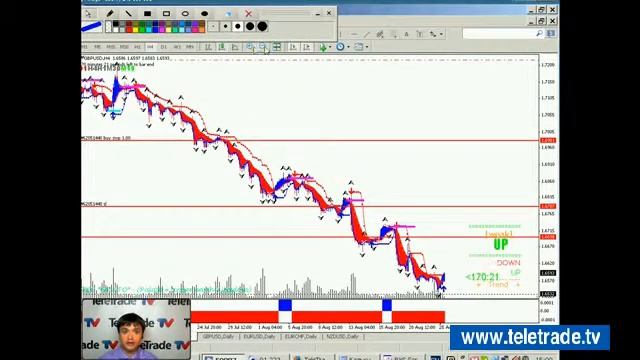The width and height of the screenshot is (640, 360).
Task: Open the arrows objects tool
Action: (x=433, y=34)
